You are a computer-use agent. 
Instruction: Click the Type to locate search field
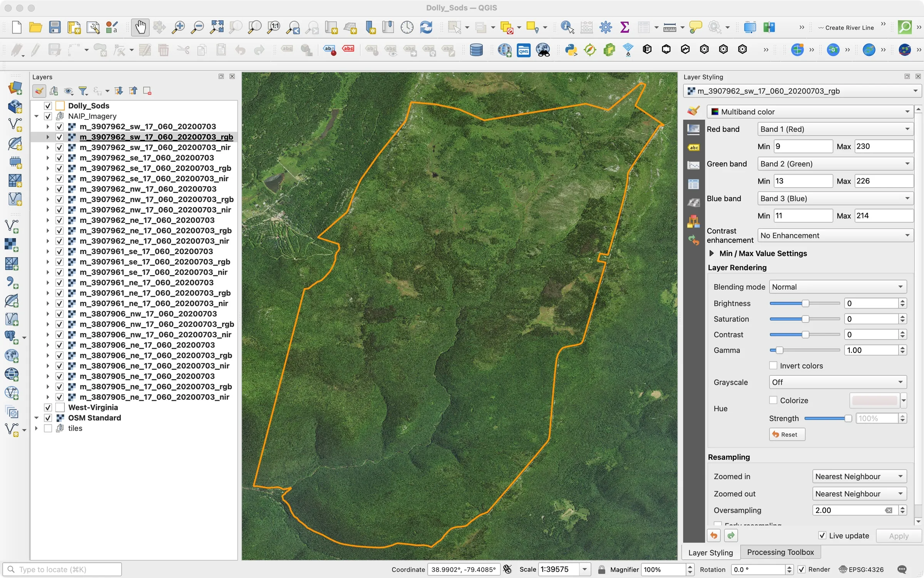(62, 570)
